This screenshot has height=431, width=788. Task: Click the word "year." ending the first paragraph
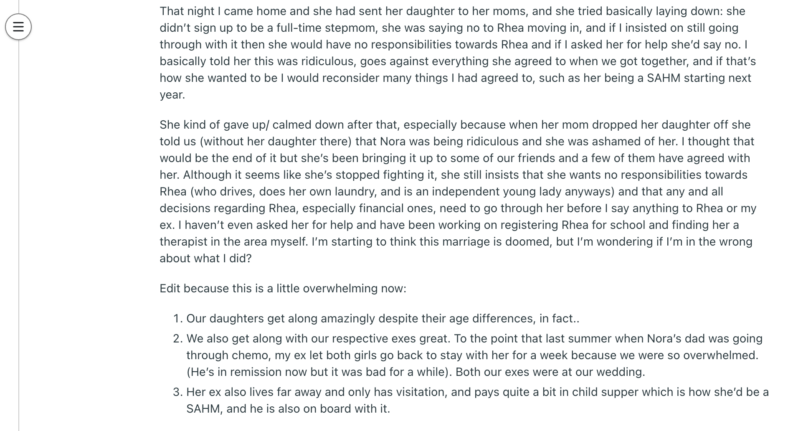(172, 95)
